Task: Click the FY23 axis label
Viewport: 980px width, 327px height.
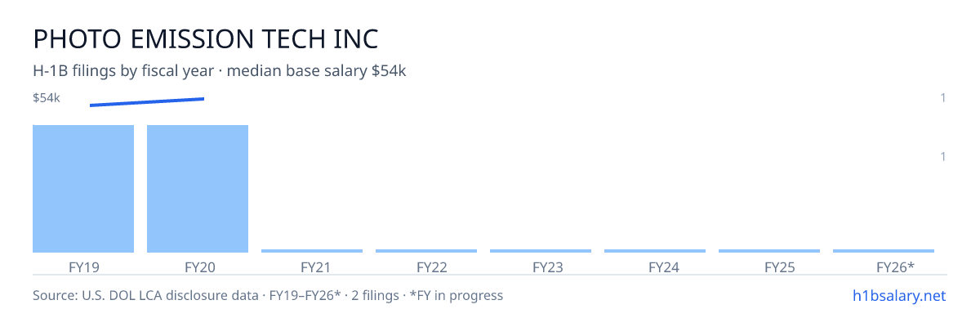Action: point(547,267)
